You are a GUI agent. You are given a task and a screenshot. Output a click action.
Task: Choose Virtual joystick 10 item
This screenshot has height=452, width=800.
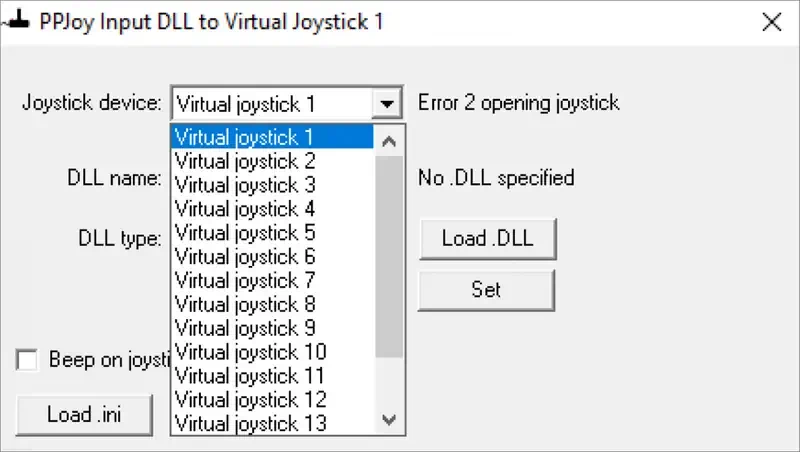pos(250,352)
